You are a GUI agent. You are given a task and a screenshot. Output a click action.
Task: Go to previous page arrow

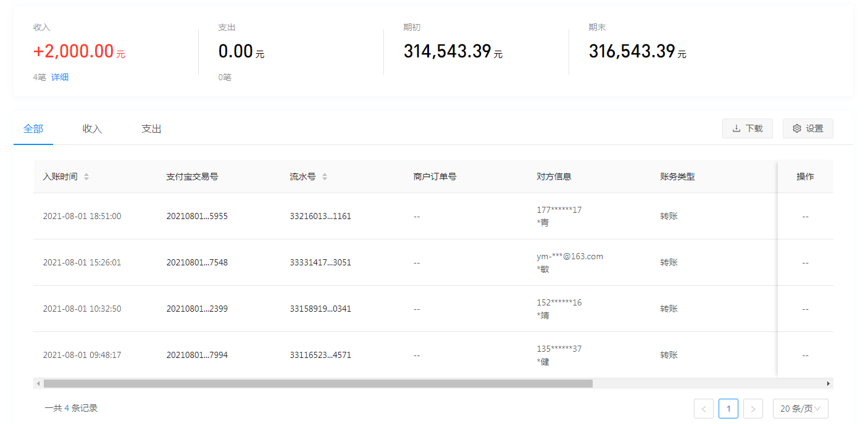pyautogui.click(x=704, y=409)
